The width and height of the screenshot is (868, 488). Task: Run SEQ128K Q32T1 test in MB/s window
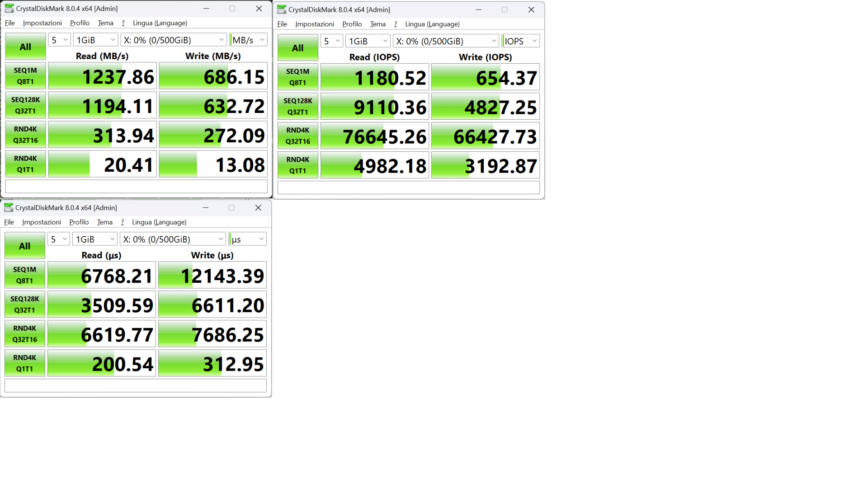(x=25, y=105)
